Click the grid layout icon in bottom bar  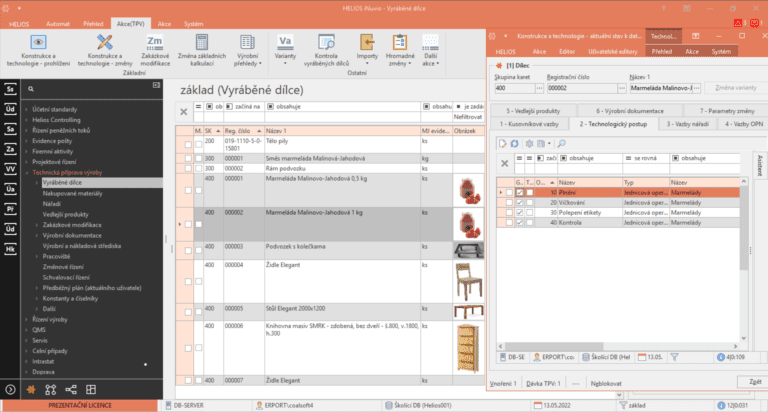[91, 390]
